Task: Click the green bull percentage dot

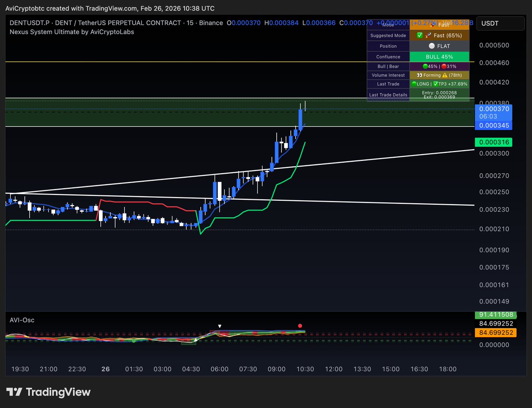Action: click(x=425, y=66)
